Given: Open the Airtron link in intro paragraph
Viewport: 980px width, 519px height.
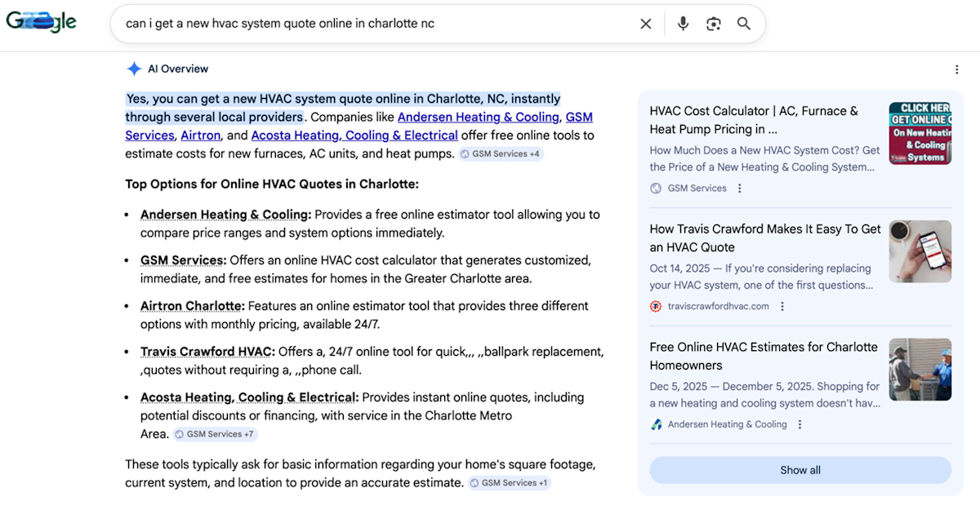Looking at the screenshot, I should [x=201, y=135].
